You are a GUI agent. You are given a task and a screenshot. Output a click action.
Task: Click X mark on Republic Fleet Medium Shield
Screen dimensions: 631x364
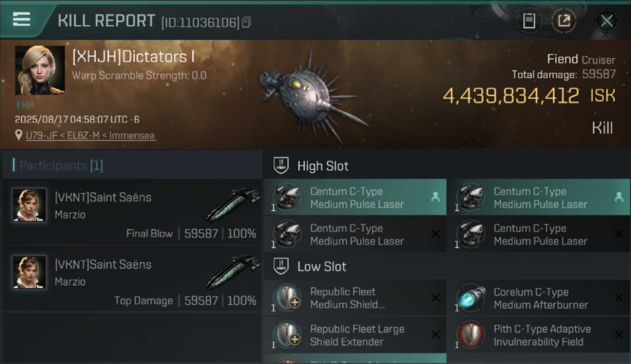[435, 298]
